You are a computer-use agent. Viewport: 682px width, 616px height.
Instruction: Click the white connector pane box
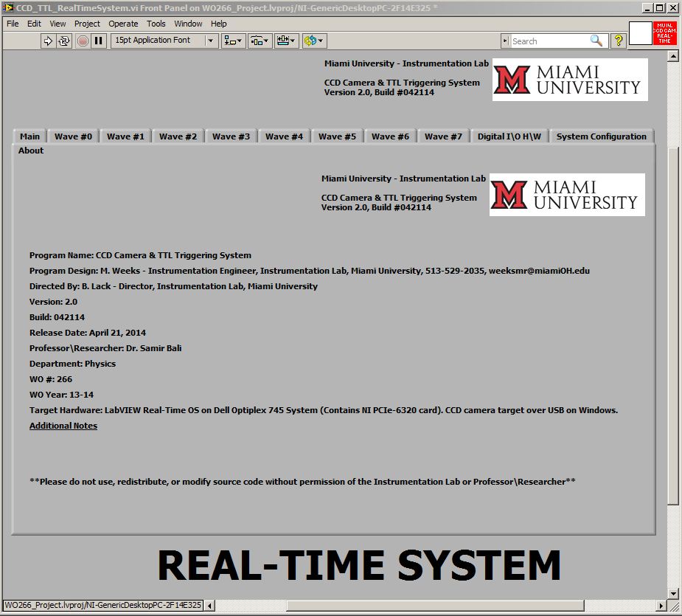pos(640,33)
